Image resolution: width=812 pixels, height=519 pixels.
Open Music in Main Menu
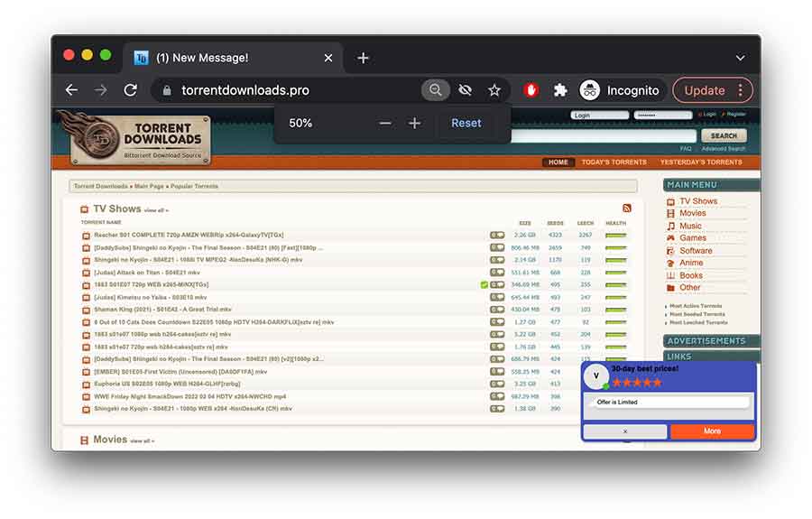tap(690, 226)
